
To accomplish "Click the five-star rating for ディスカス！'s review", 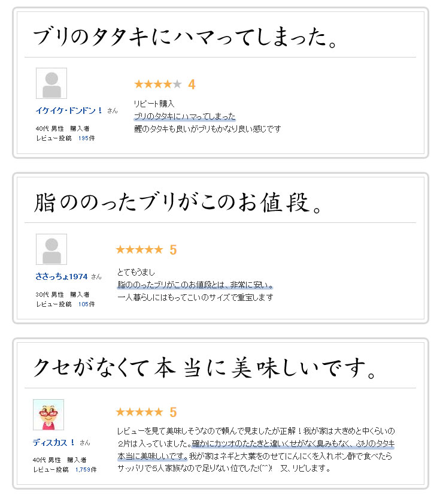I will [139, 412].
